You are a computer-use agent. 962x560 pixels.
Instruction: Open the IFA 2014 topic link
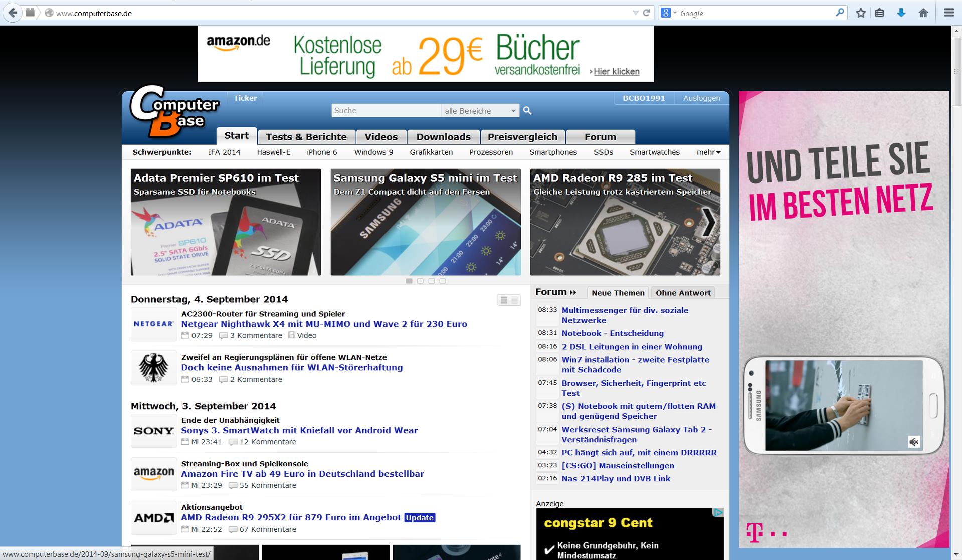(224, 152)
